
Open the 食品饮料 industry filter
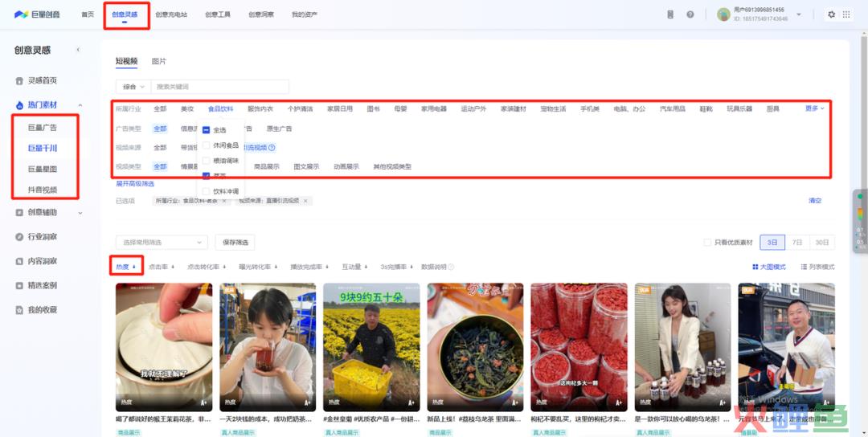(x=220, y=109)
